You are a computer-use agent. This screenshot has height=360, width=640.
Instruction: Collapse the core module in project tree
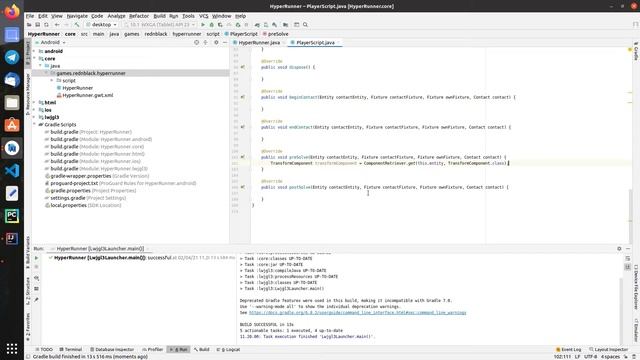34,59
